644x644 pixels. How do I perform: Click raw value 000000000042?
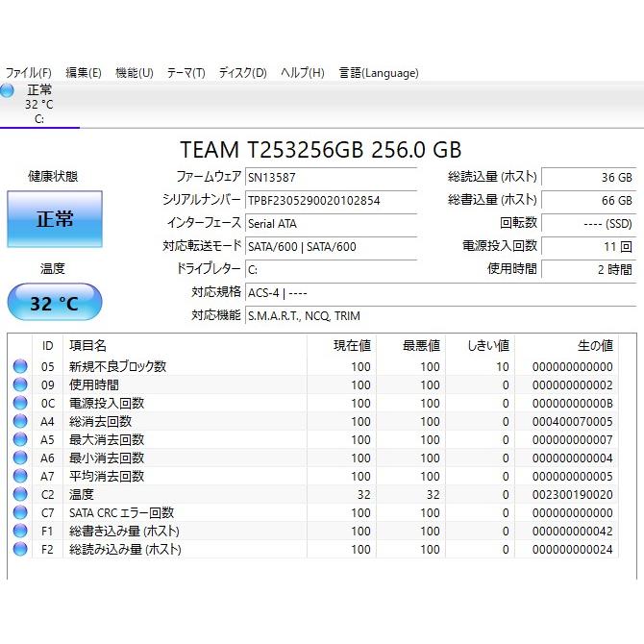[x=573, y=532]
